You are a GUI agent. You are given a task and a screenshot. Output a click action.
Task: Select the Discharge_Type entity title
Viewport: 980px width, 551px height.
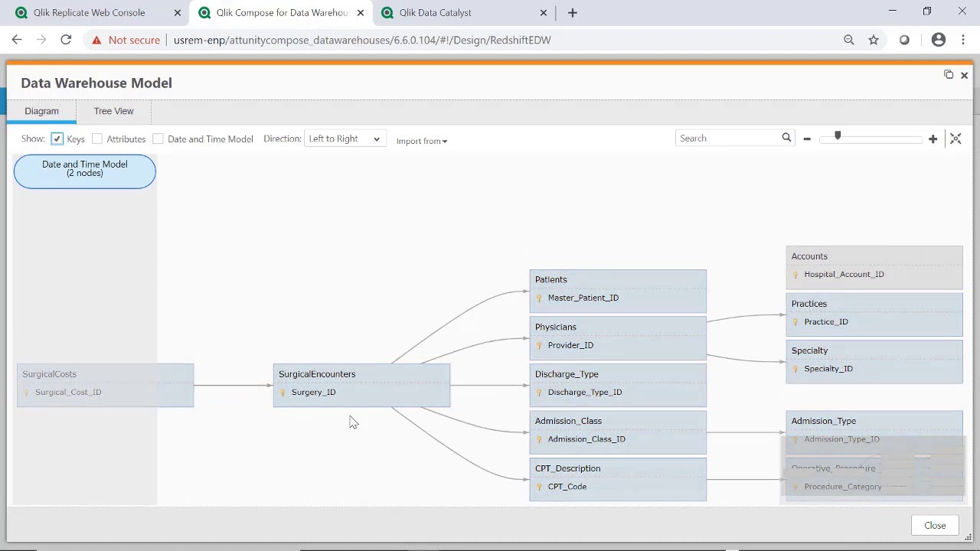coord(567,374)
